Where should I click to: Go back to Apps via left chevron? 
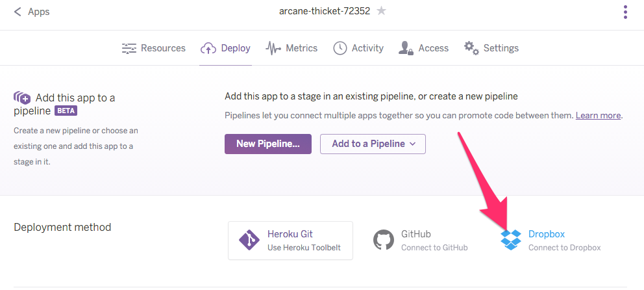click(x=18, y=12)
